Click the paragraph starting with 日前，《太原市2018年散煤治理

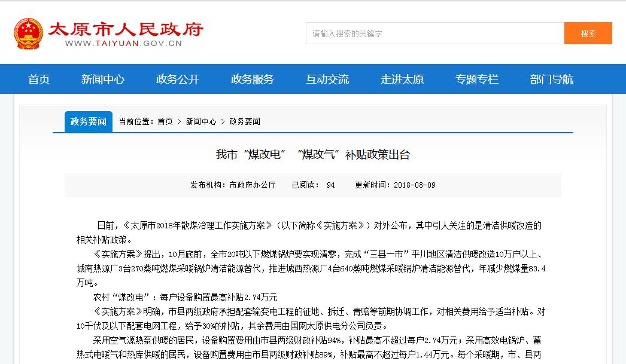tap(309, 233)
